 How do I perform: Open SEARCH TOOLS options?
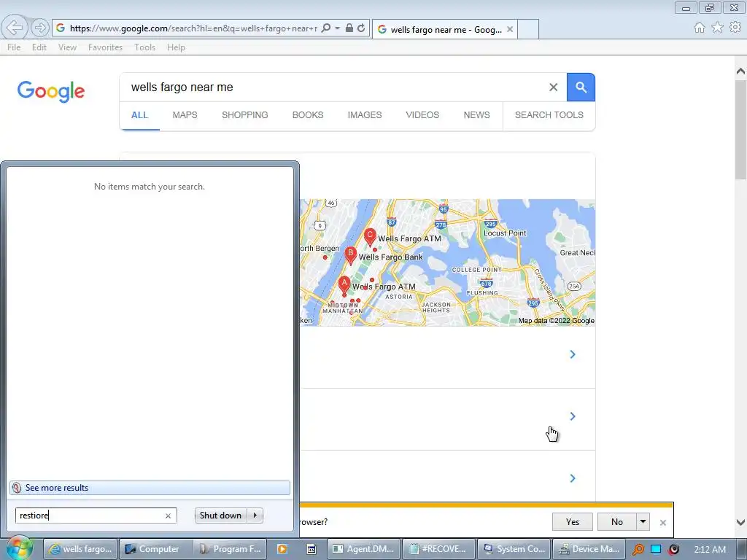(549, 114)
